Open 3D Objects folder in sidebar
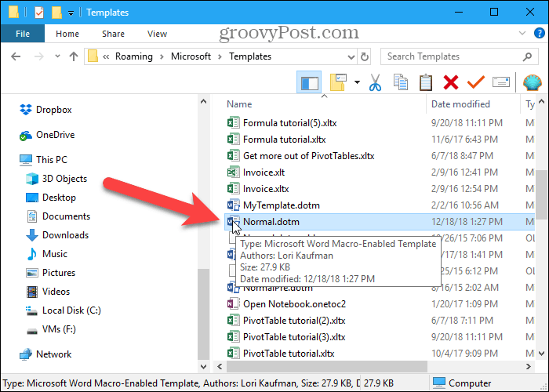This screenshot has width=549, height=392. pyautogui.click(x=56, y=179)
